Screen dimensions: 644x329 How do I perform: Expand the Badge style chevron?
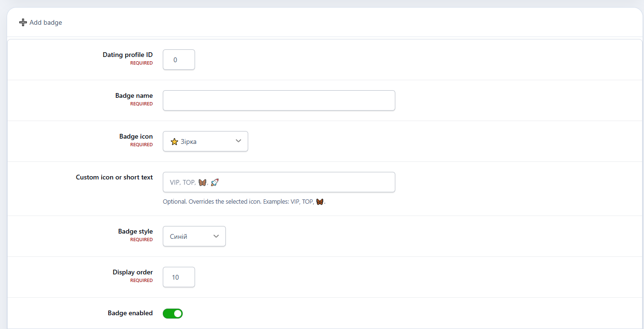click(x=216, y=236)
